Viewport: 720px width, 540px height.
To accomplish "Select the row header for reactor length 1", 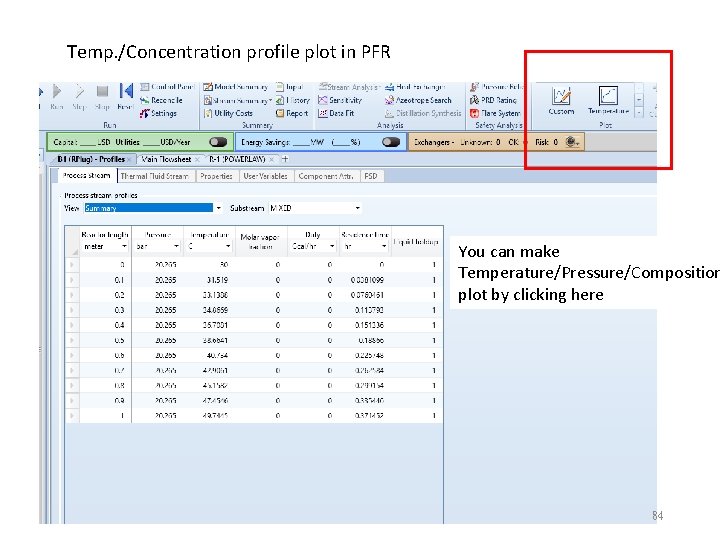I will [x=72, y=416].
